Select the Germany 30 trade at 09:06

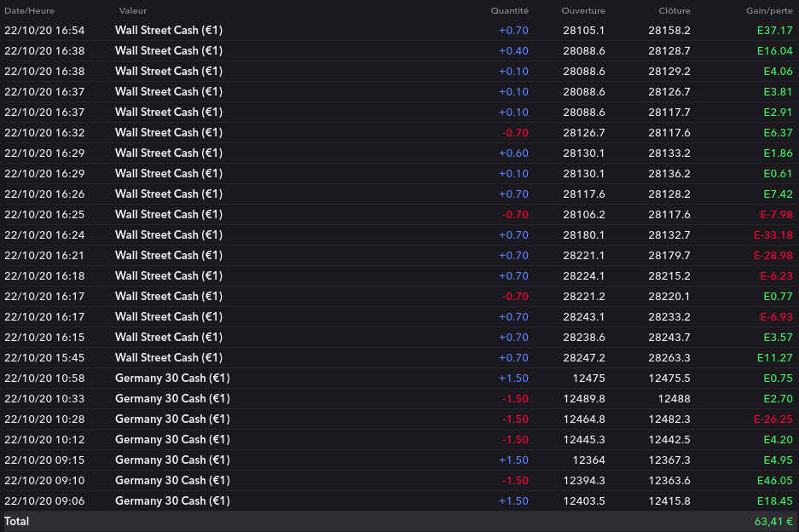(x=172, y=501)
